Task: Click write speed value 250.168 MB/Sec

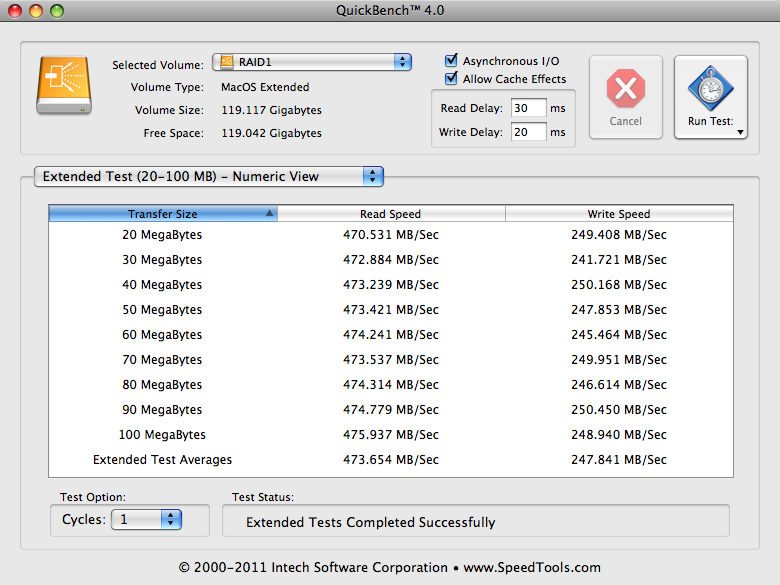Action: tap(619, 285)
